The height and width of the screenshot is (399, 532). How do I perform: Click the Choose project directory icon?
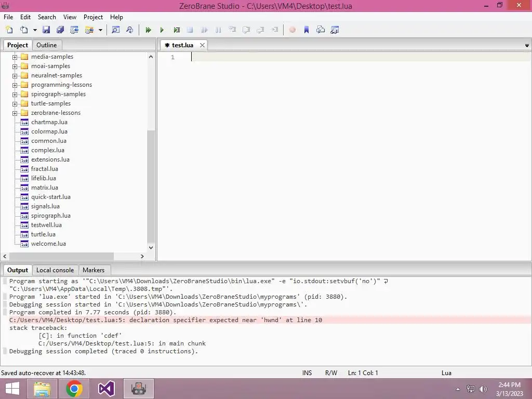(x=89, y=30)
